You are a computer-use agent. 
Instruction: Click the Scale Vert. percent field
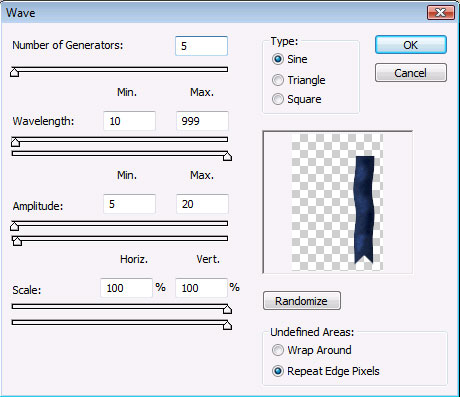pyautogui.click(x=201, y=288)
